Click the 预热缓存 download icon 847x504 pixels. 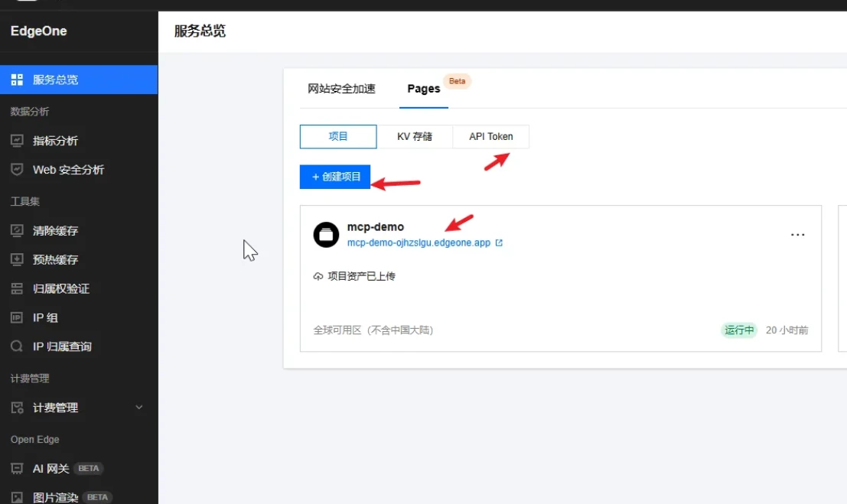17,259
